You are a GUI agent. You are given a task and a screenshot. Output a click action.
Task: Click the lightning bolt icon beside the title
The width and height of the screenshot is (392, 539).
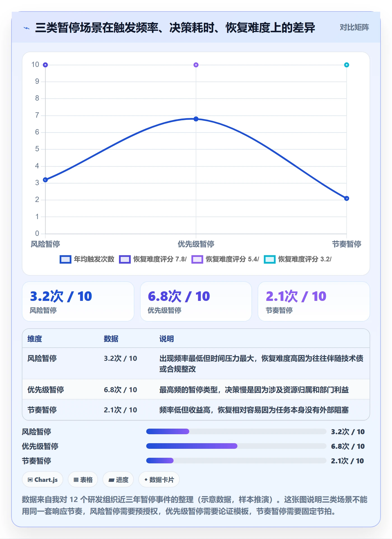point(27,28)
